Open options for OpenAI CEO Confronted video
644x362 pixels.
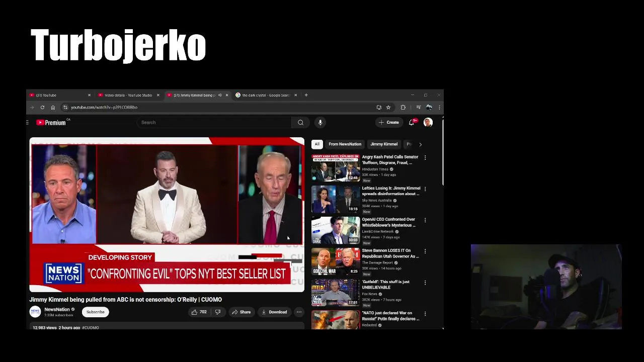(x=425, y=220)
